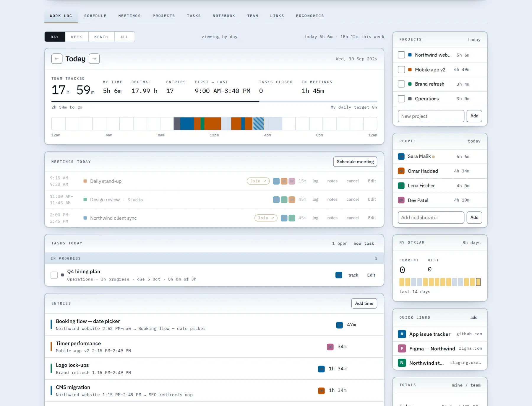The height and width of the screenshot is (406, 532).
Task: Click the Northwind staging N icon
Action: pos(402,363)
